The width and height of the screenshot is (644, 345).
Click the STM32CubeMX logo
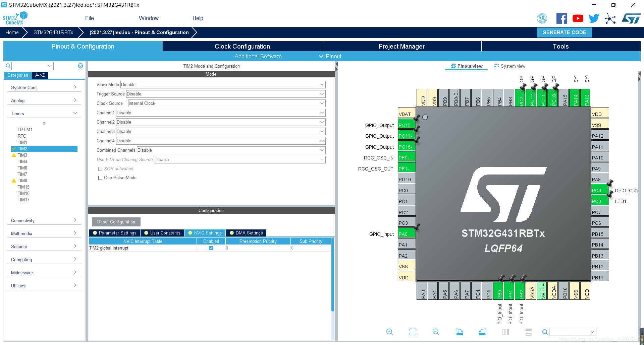(15, 18)
